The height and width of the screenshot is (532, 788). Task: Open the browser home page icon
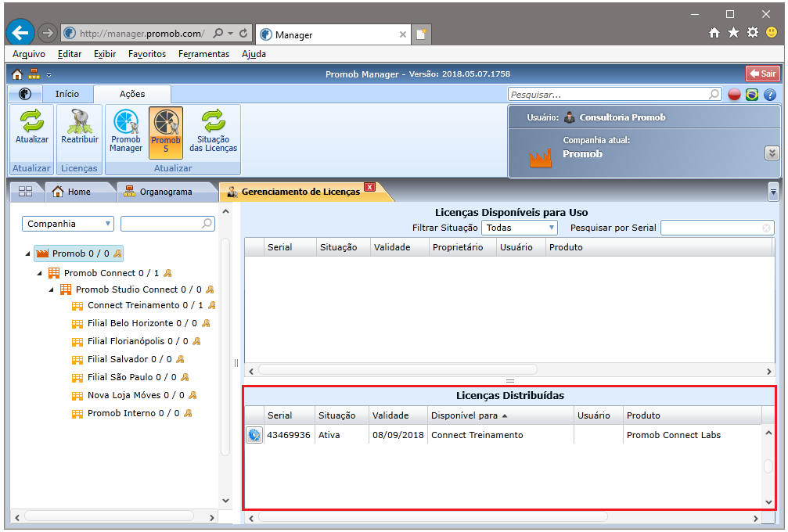(x=714, y=33)
